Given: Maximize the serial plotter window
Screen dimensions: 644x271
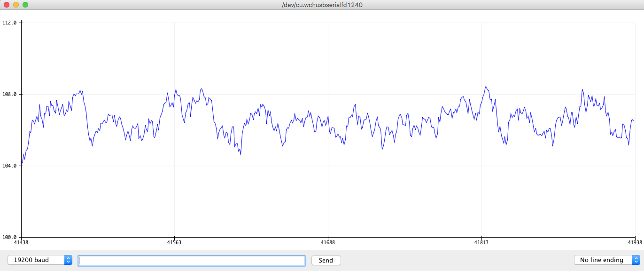Looking at the screenshot, I should click(x=25, y=5).
